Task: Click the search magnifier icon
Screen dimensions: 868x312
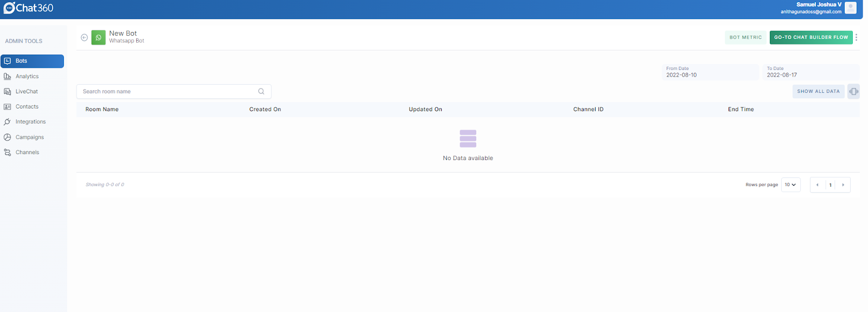Action: click(261, 91)
